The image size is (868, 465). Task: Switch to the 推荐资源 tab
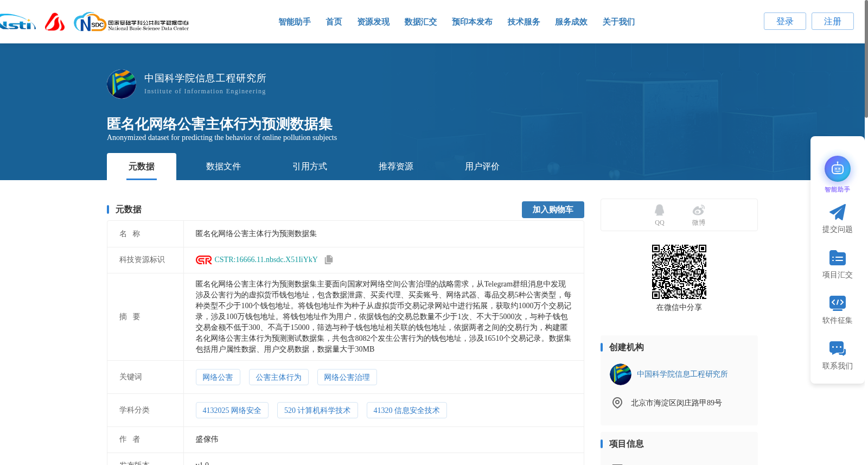(396, 167)
